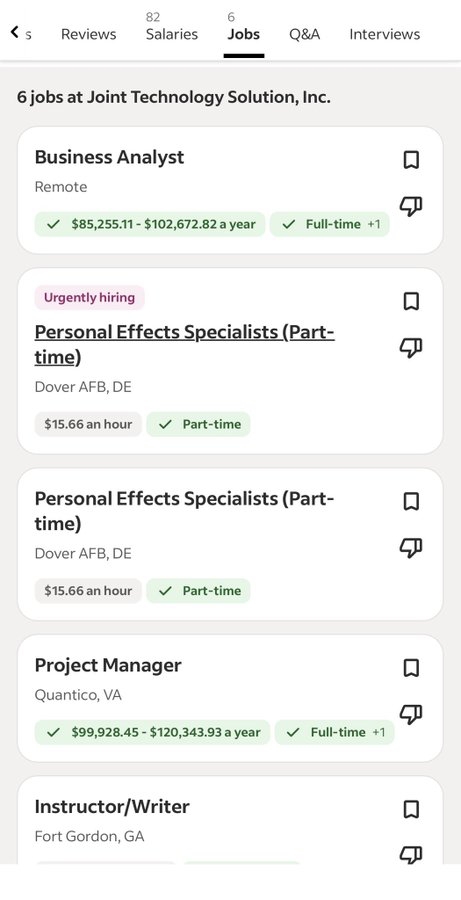461x900 pixels.
Task: Go back using the left chevron arrow
Action: 15,33
